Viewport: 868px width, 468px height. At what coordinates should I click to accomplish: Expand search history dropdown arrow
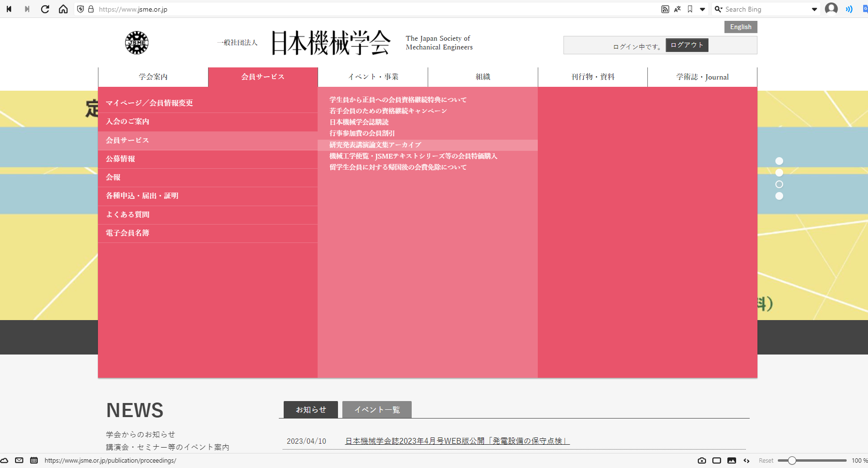click(815, 9)
